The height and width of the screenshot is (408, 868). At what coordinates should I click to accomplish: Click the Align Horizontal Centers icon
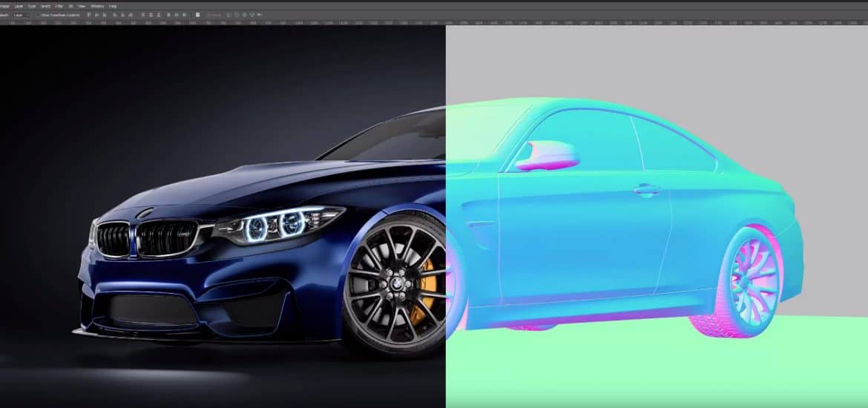122,15
